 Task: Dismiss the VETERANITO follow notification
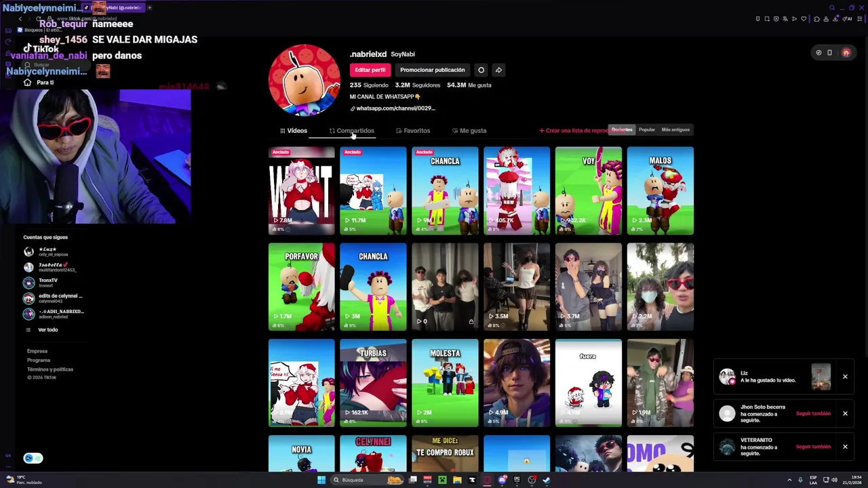pyautogui.click(x=845, y=447)
